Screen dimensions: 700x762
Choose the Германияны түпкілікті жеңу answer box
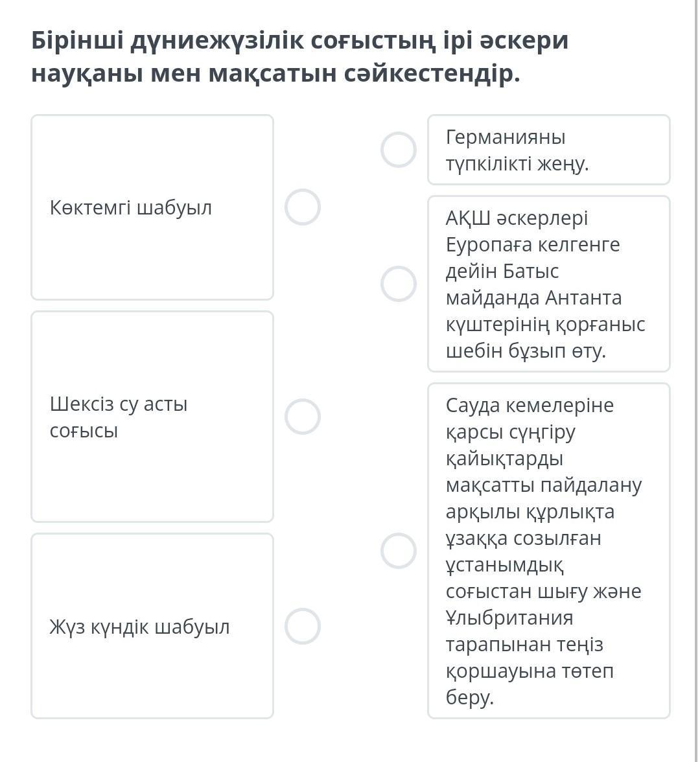(549, 150)
